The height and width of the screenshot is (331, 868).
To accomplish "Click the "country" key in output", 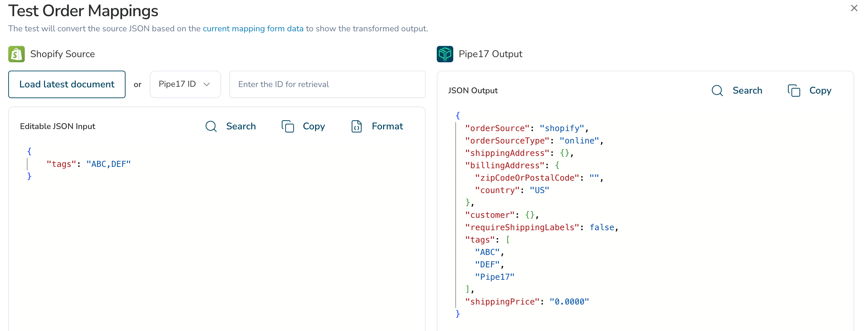I will [497, 190].
